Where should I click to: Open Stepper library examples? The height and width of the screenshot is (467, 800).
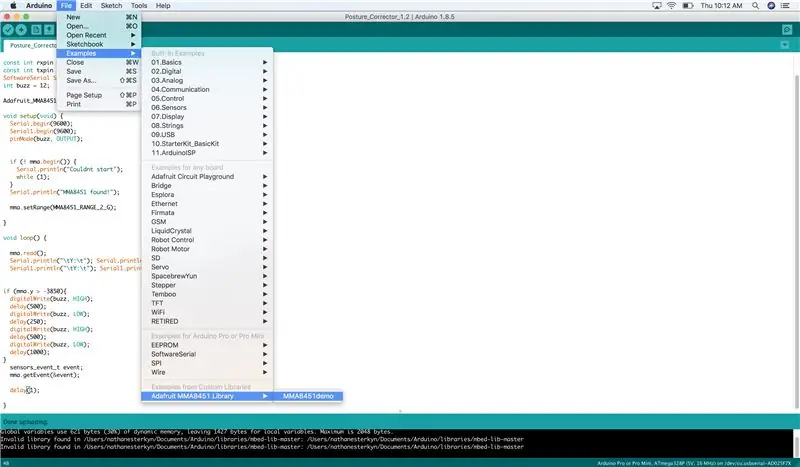click(x=207, y=285)
